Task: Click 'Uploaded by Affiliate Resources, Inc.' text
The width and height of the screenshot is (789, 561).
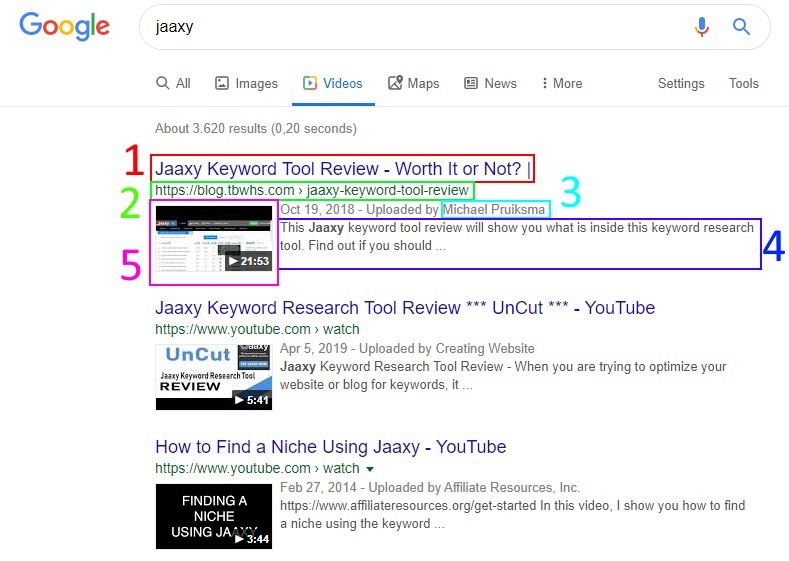Action: pyautogui.click(x=474, y=487)
